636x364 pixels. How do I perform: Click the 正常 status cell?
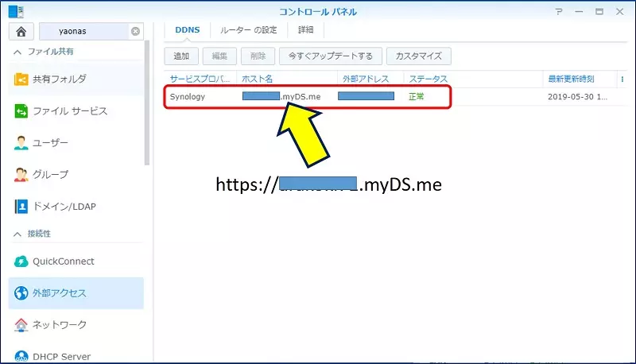tap(416, 97)
